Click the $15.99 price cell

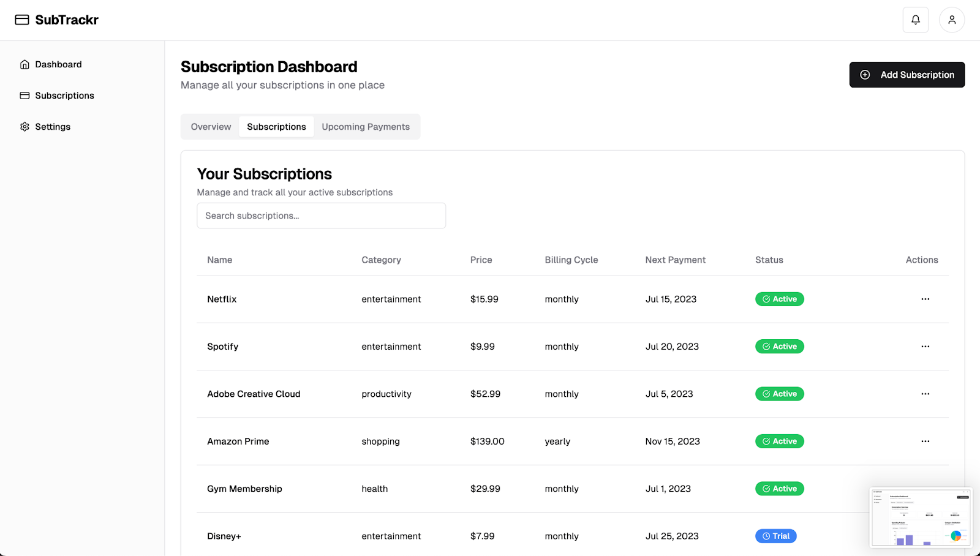[x=484, y=299]
